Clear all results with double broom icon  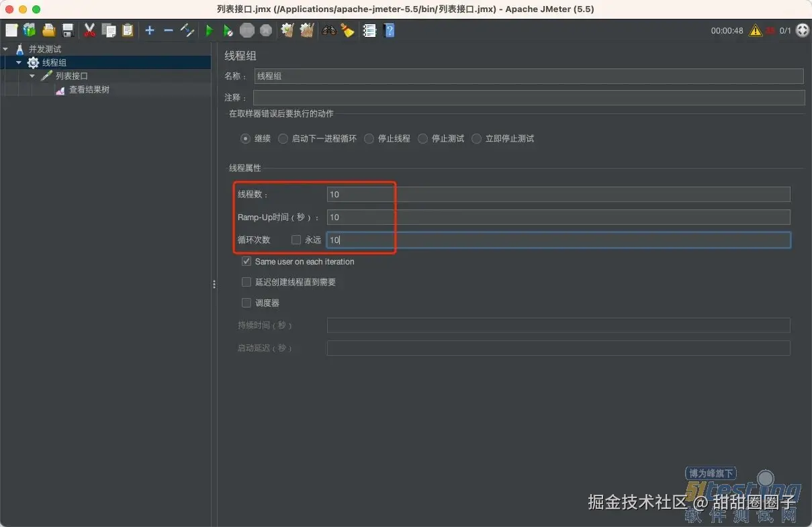click(x=307, y=30)
